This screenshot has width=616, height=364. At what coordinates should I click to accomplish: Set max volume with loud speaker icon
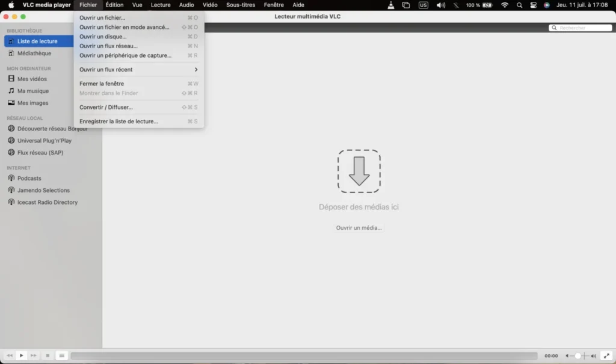tap(594, 356)
